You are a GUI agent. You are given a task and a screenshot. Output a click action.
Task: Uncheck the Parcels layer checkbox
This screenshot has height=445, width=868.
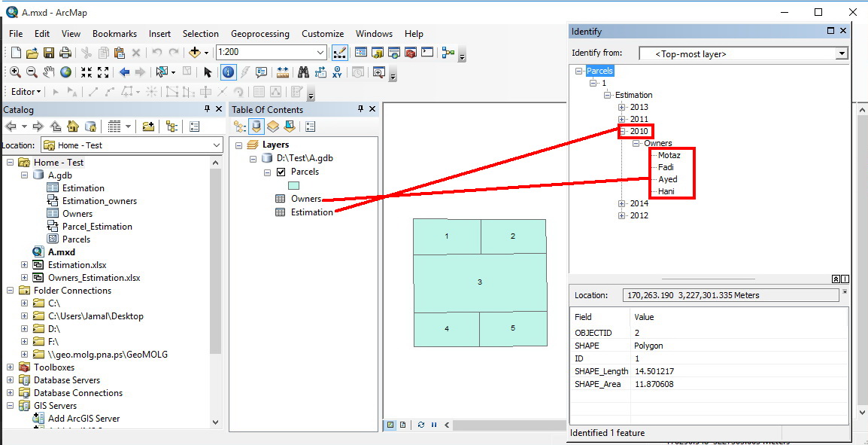(281, 172)
